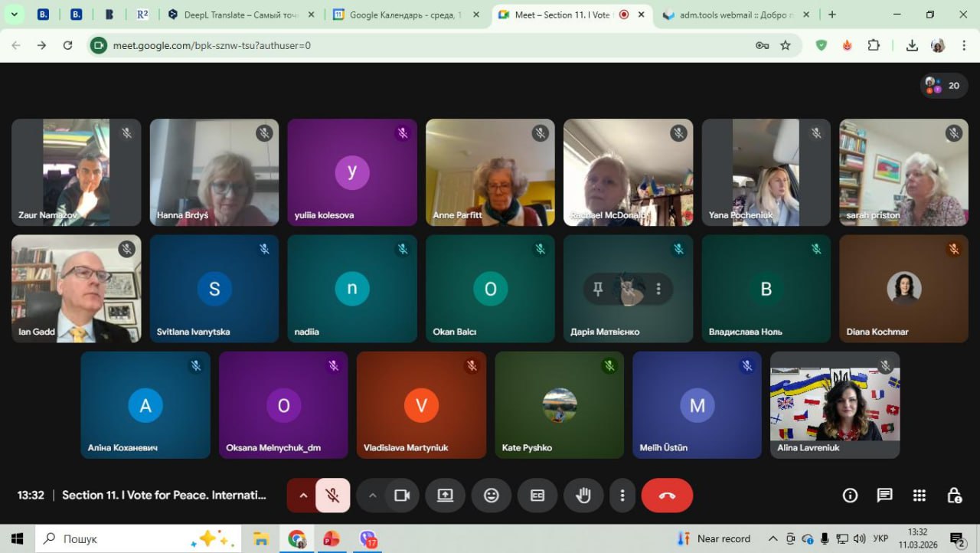Viewport: 980px width, 553px height.
Task: Open the chat with everyone panel
Action: pyautogui.click(x=884, y=496)
